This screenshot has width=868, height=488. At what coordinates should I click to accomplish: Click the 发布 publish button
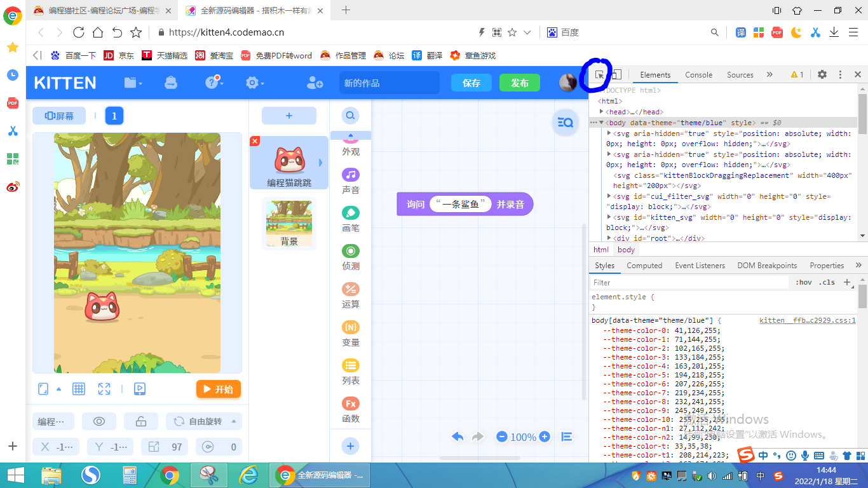tap(520, 83)
